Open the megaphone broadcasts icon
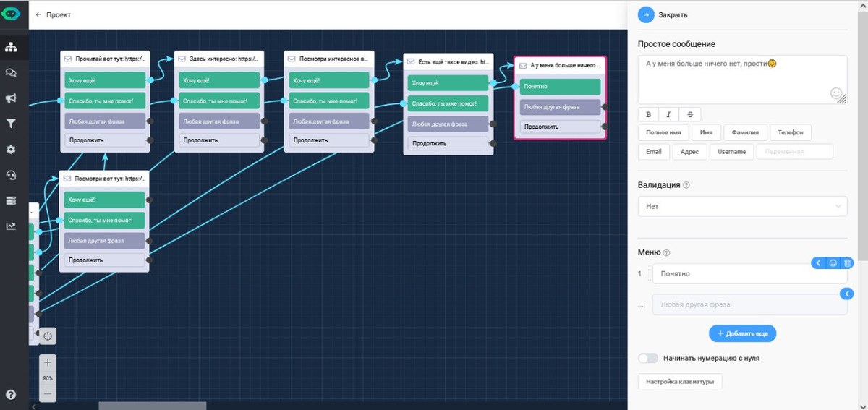The width and height of the screenshot is (868, 410). click(x=11, y=98)
